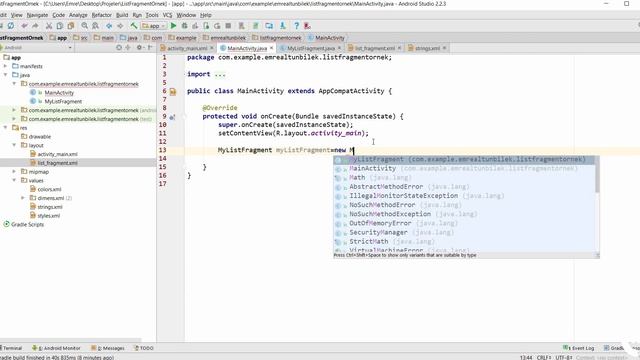640x360 pixels.
Task: Click the Sync project toolbar icon
Action: (x=11, y=26)
